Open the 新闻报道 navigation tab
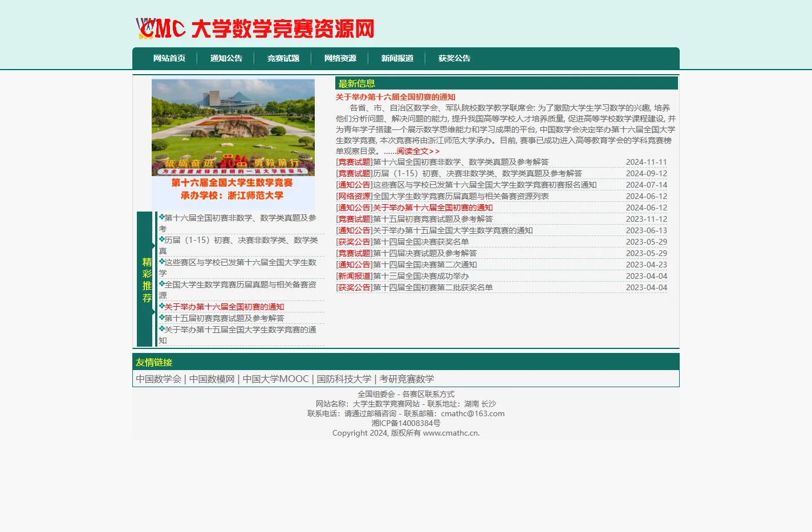Viewport: 812px width, 532px height. pos(397,58)
